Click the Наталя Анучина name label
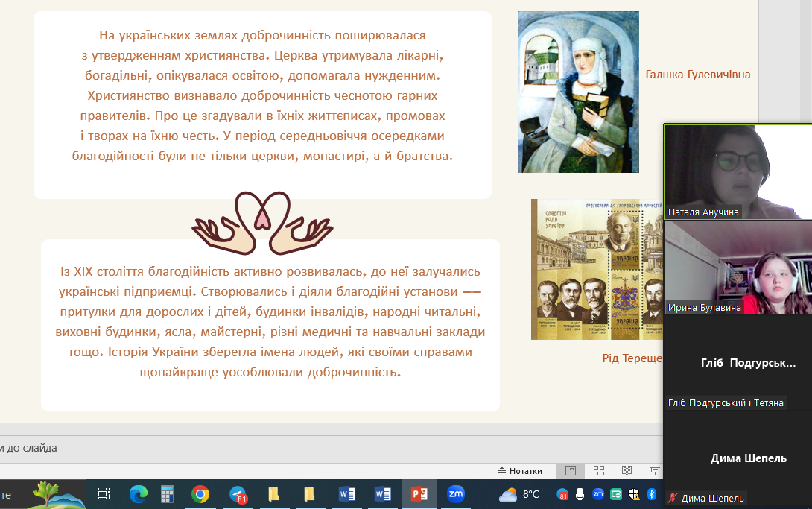The image size is (812, 509). pyautogui.click(x=703, y=212)
